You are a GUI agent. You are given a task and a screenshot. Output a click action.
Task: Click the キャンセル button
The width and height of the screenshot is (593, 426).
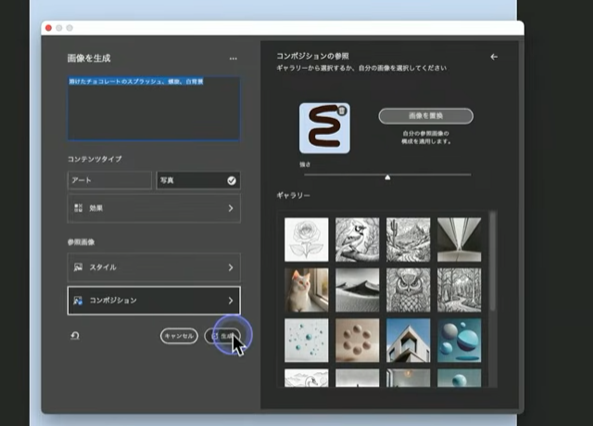click(179, 336)
